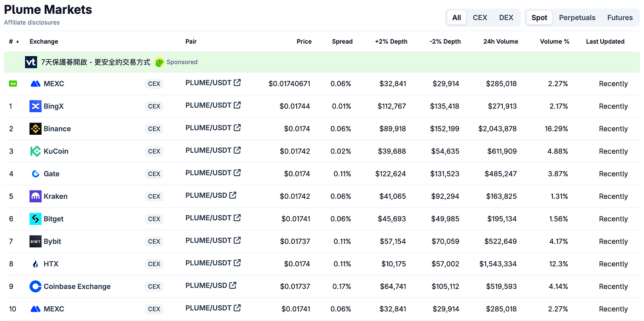Open the sponsored Chinese banner text
Screen dimensions: 644x321
[96, 62]
